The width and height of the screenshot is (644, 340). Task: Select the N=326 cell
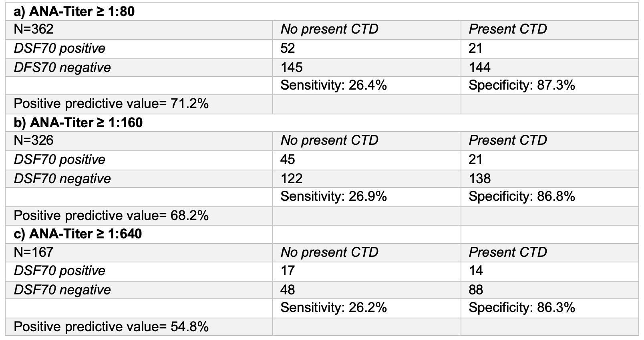[x=34, y=140]
